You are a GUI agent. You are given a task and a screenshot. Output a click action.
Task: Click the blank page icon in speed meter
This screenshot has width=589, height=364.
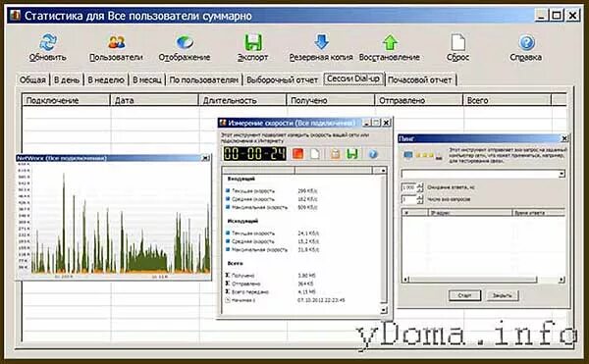(x=315, y=154)
